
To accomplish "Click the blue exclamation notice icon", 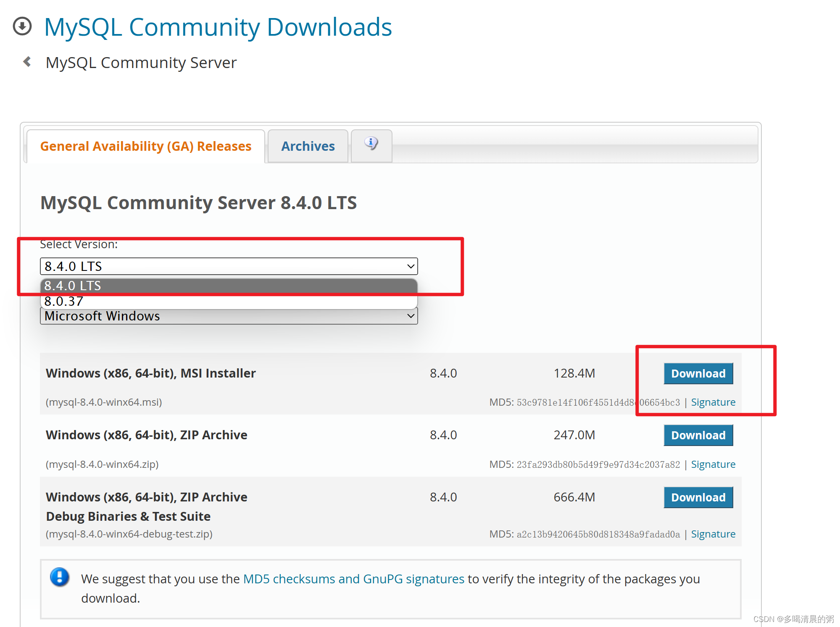I will [x=60, y=577].
